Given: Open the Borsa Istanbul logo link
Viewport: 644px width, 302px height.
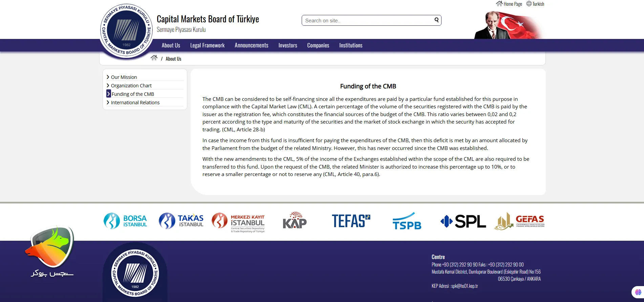Looking at the screenshot, I should coord(125,221).
